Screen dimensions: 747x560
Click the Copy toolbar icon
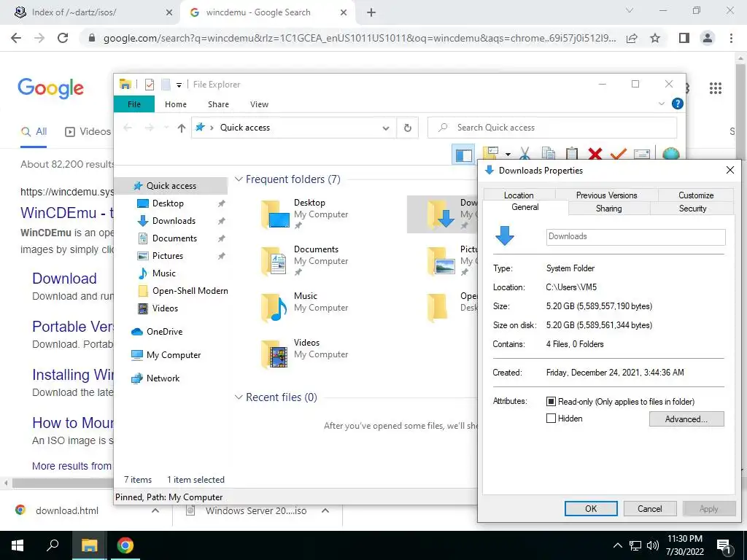[549, 154]
